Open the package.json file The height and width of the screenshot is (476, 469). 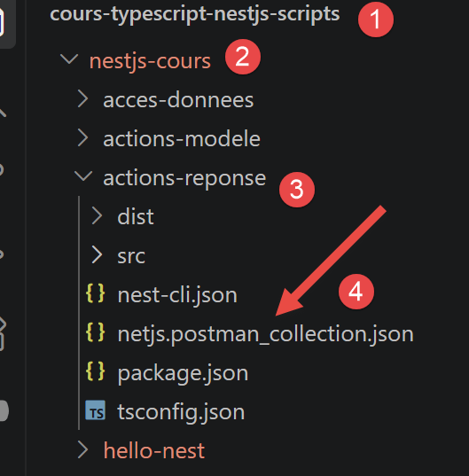tap(183, 373)
